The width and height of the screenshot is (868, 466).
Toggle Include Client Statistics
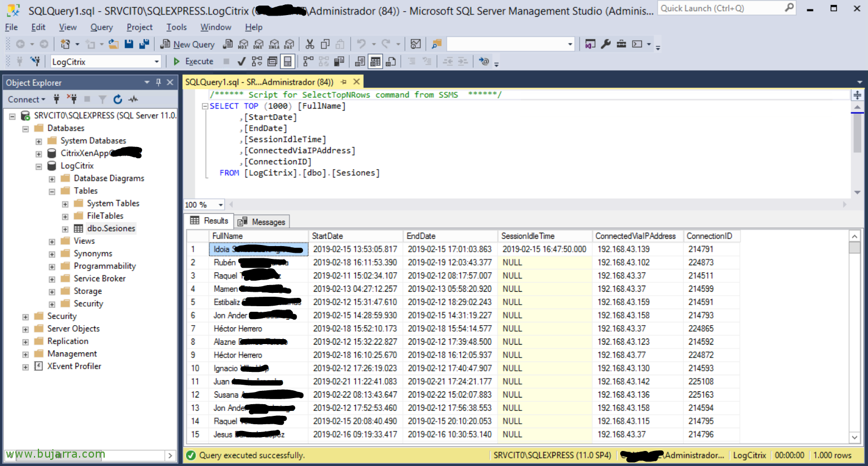point(339,61)
